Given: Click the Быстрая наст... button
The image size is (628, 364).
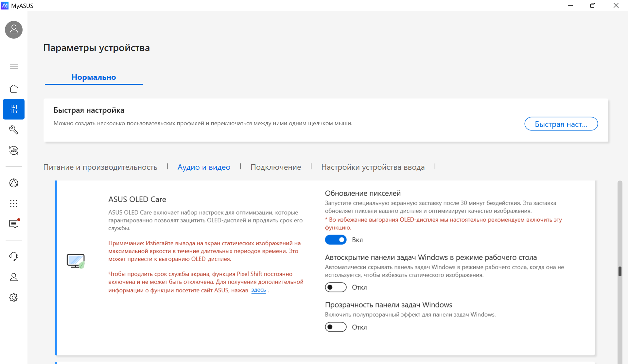Looking at the screenshot, I should coord(561,124).
